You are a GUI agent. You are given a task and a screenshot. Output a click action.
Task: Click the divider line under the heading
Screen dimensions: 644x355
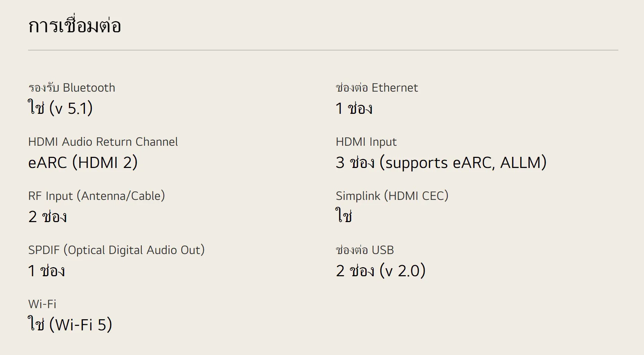[323, 50]
